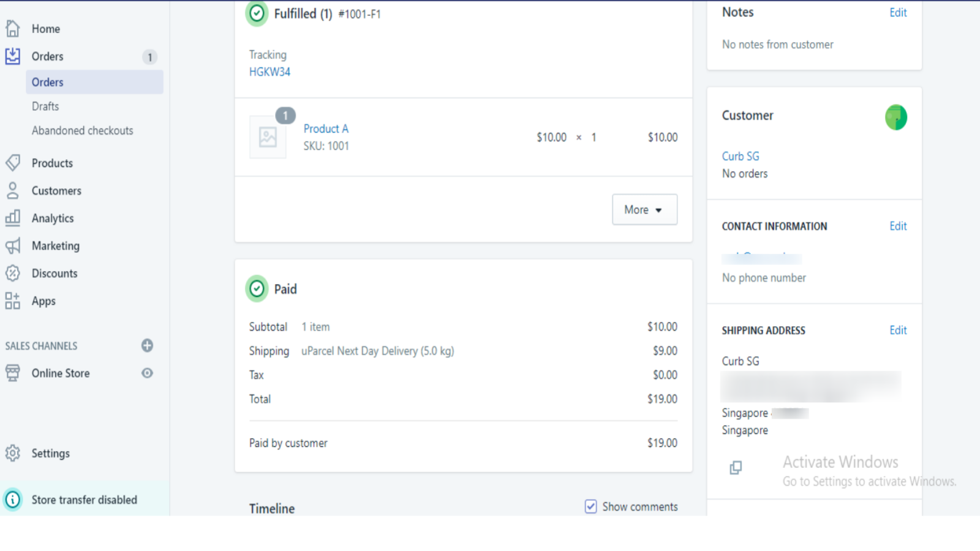The height and width of the screenshot is (551, 980).
Task: Open the Product A link
Action: coord(326,129)
